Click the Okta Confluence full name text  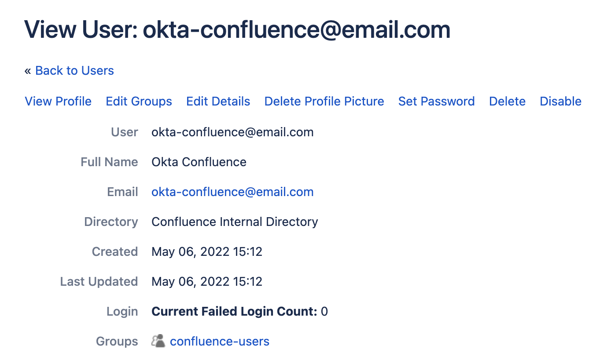(199, 162)
